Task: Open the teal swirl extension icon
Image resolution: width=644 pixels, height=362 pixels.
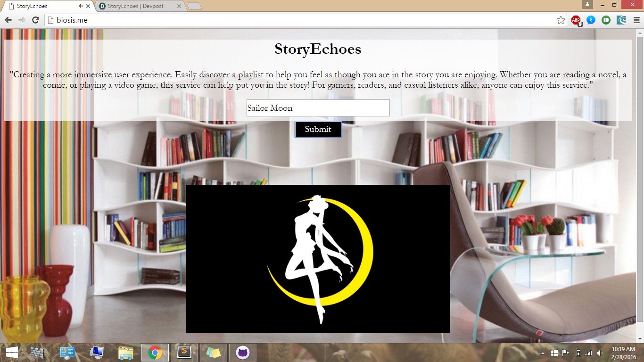Action: pos(621,20)
